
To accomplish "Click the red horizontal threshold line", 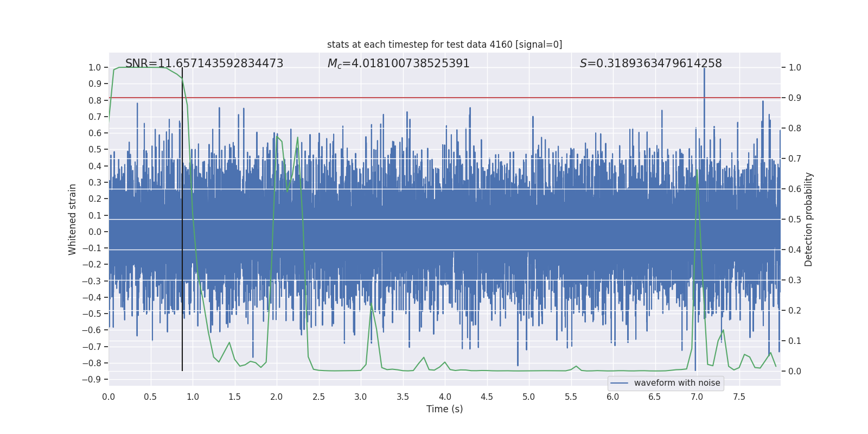I will (x=444, y=98).
